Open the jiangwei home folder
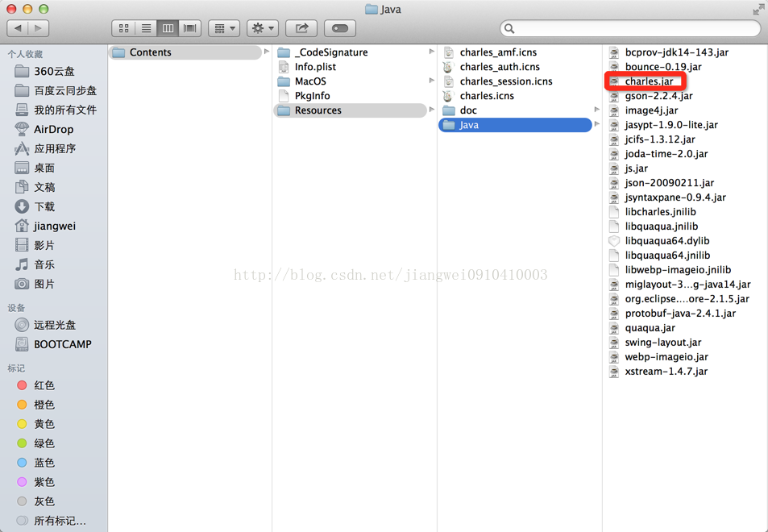Image resolution: width=768 pixels, height=532 pixels. coord(45,227)
